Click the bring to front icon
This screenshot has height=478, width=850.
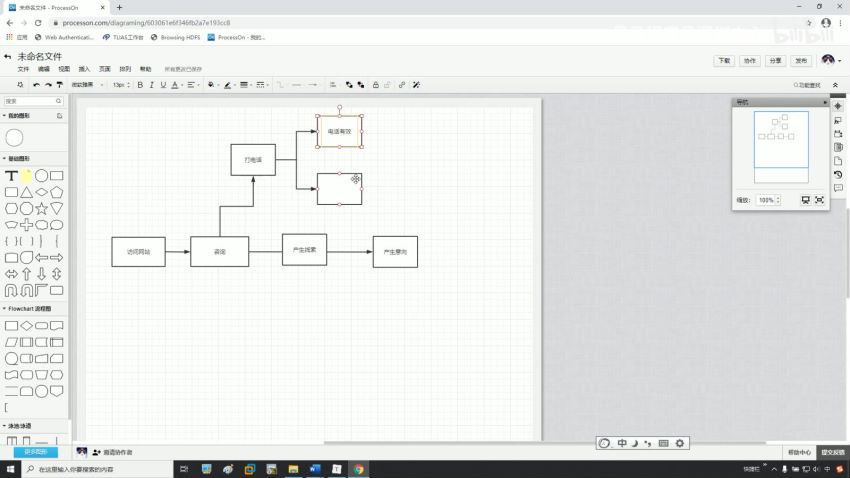349,85
